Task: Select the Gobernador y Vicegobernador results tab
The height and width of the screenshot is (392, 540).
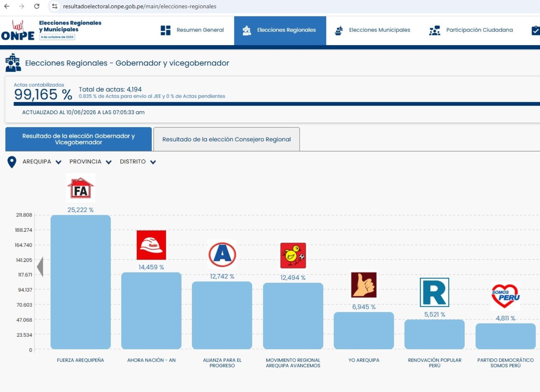Action: [x=79, y=139]
